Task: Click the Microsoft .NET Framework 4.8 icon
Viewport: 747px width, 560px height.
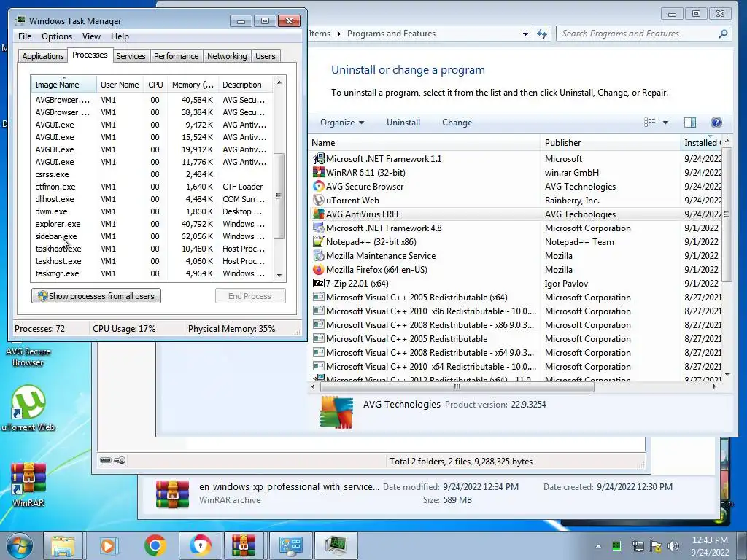Action: (318, 227)
